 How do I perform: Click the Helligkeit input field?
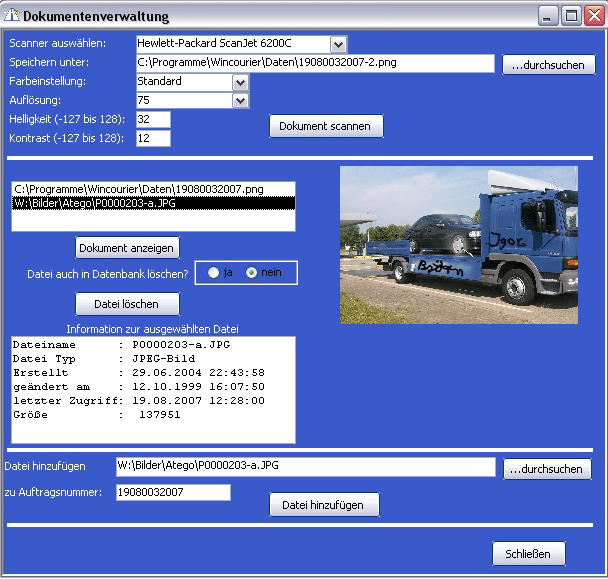pyautogui.click(x=153, y=119)
